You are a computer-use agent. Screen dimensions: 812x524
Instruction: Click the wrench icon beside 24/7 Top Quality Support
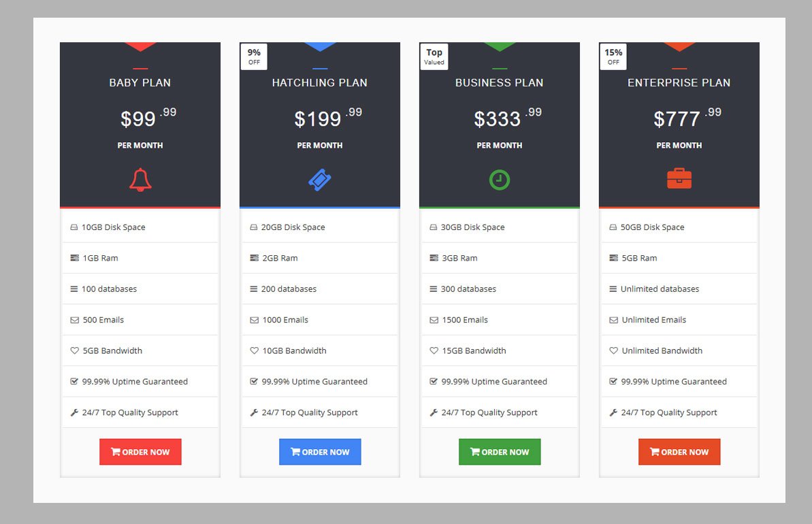click(74, 412)
